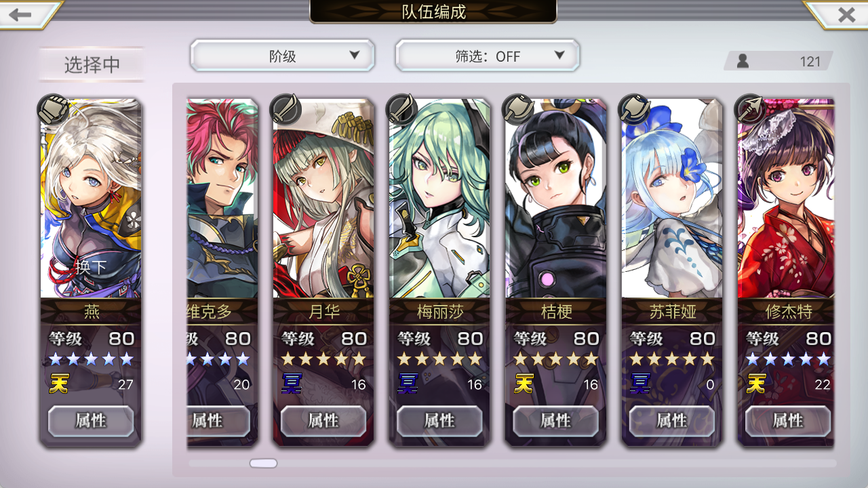Open 燕's 属性 attributes button
Image resolution: width=868 pixels, height=488 pixels.
point(91,421)
